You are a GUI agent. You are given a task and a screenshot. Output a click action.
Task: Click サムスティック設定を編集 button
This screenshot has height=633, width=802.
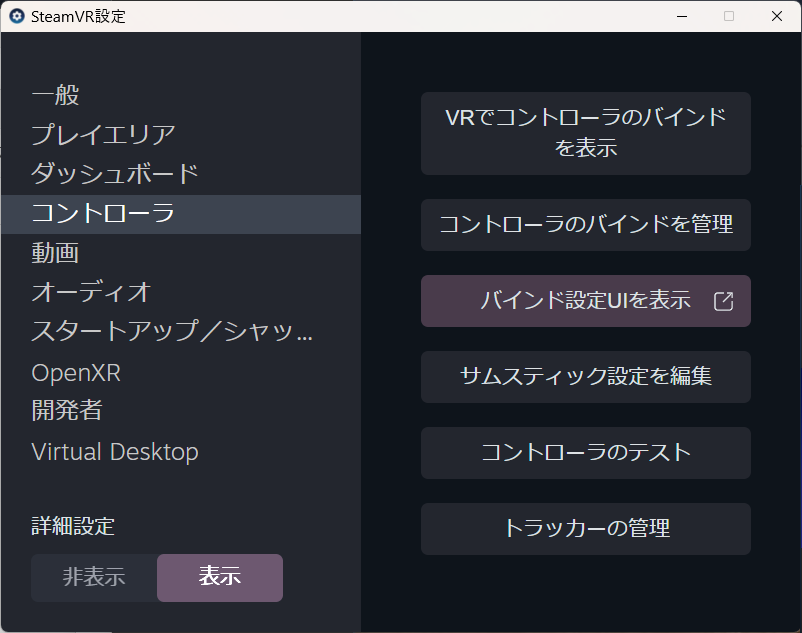click(585, 376)
